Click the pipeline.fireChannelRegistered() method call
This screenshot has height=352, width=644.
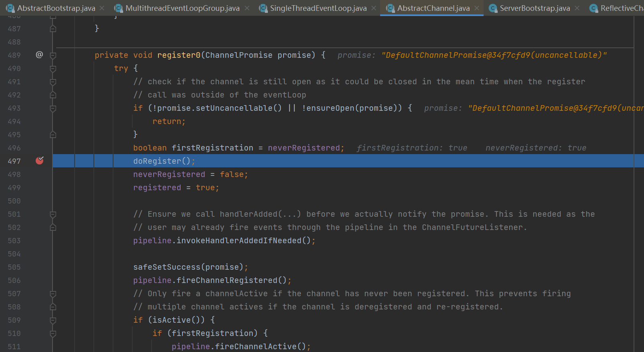point(227,281)
